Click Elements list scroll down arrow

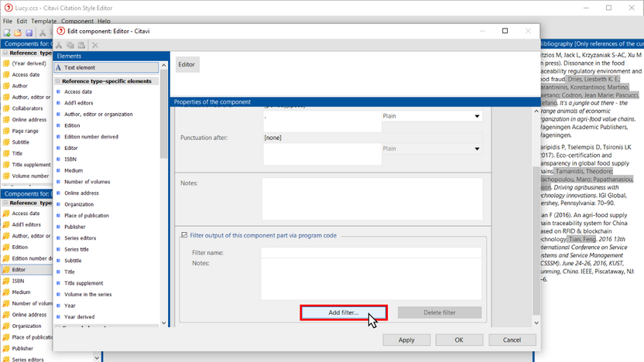click(164, 323)
